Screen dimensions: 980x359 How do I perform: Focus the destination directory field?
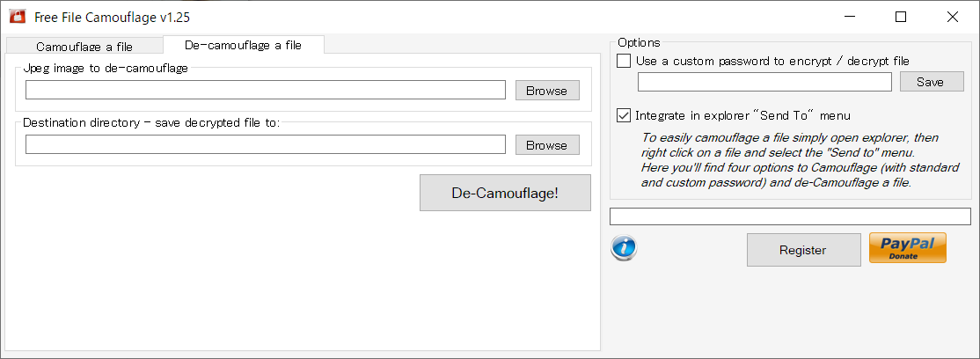coord(265,144)
